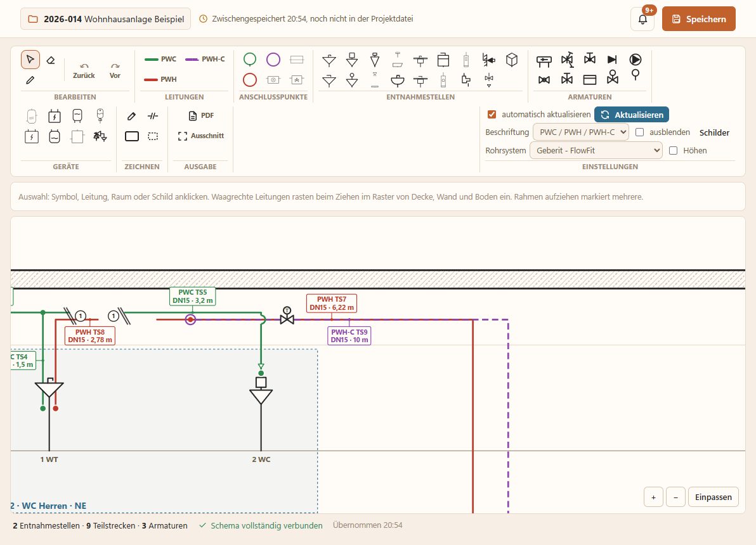
Task: Add the solid check valve armature
Action: tap(612, 60)
